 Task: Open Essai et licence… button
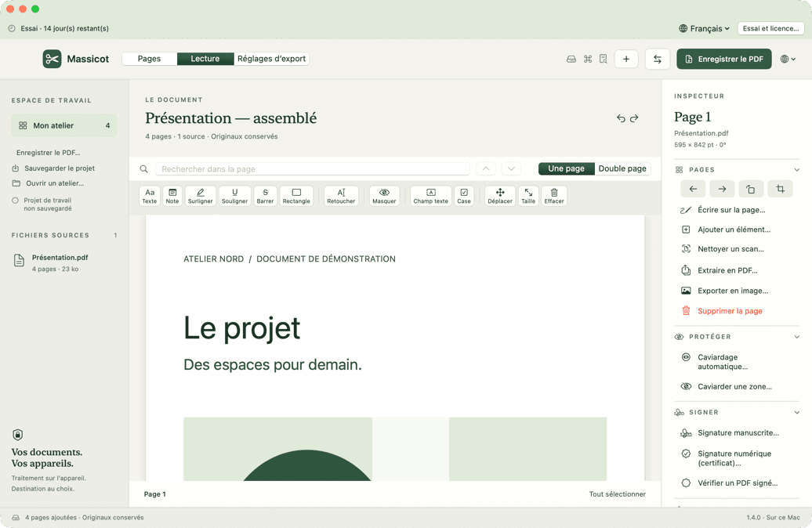pos(770,28)
